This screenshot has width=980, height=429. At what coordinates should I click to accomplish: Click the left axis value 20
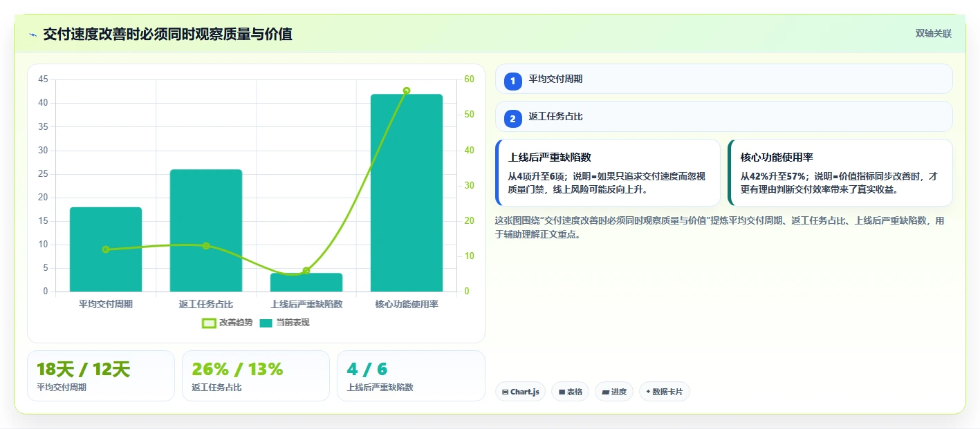click(43, 198)
